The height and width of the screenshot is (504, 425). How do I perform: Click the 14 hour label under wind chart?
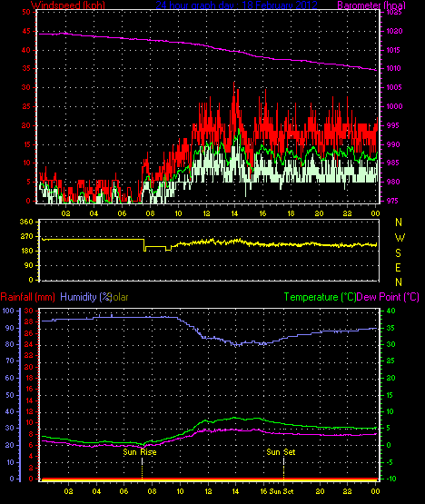(234, 213)
